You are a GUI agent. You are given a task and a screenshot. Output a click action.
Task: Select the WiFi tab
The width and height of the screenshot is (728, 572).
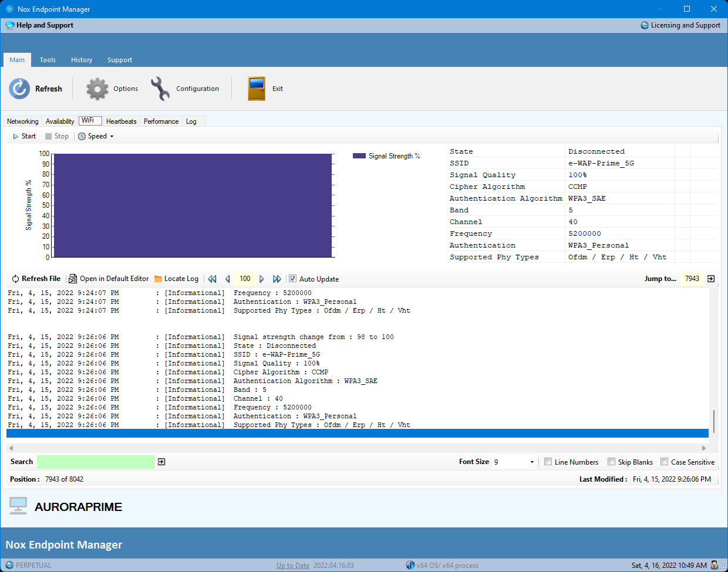(90, 120)
